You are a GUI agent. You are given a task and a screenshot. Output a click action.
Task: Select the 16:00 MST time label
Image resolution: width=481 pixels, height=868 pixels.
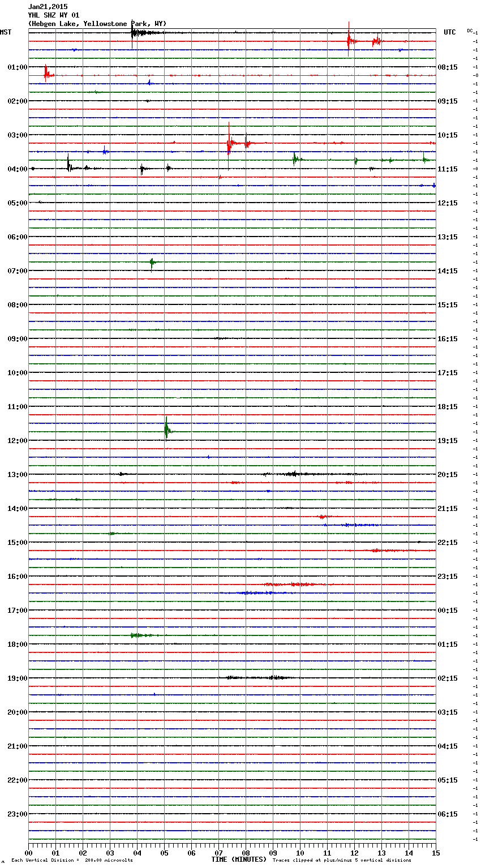pos(18,577)
